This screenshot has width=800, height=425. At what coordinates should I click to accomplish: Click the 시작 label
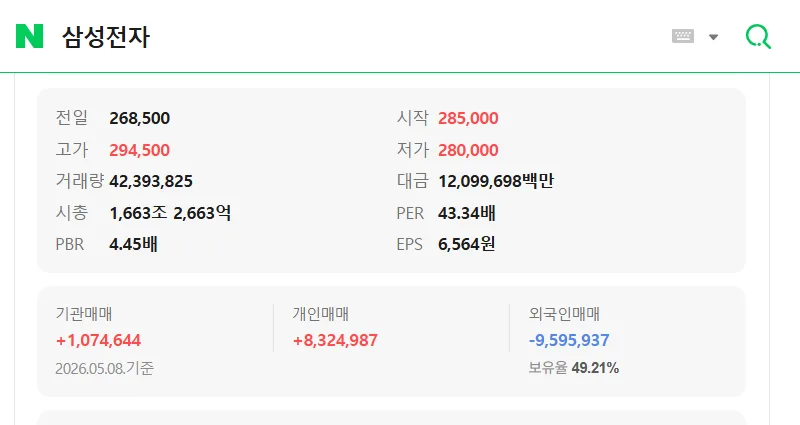coord(412,118)
